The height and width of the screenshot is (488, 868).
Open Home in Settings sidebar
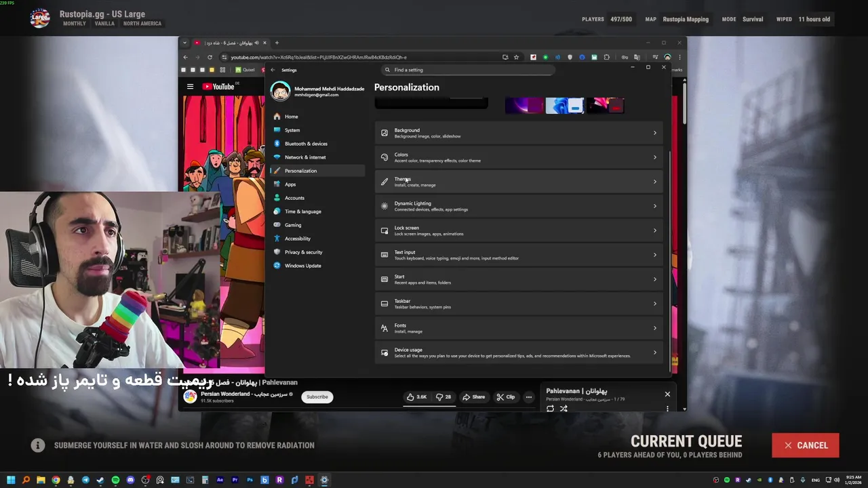click(317, 117)
